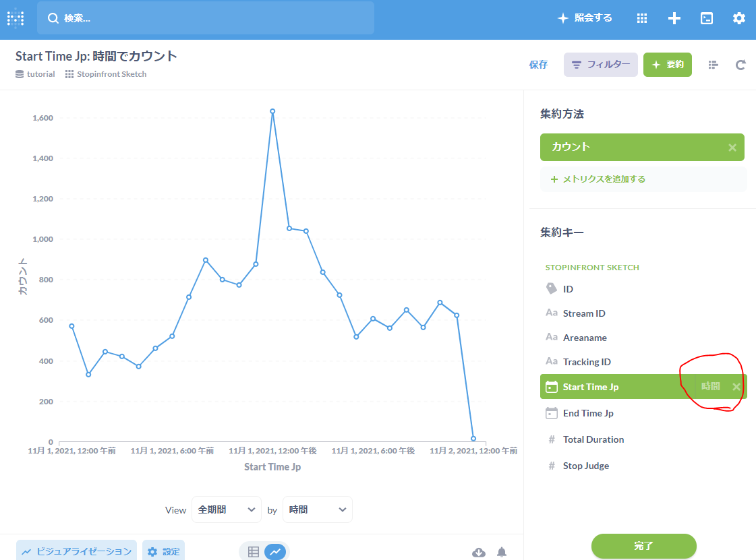Toggle the フィルター filter button
This screenshot has height=560, width=756.
pyautogui.click(x=600, y=65)
